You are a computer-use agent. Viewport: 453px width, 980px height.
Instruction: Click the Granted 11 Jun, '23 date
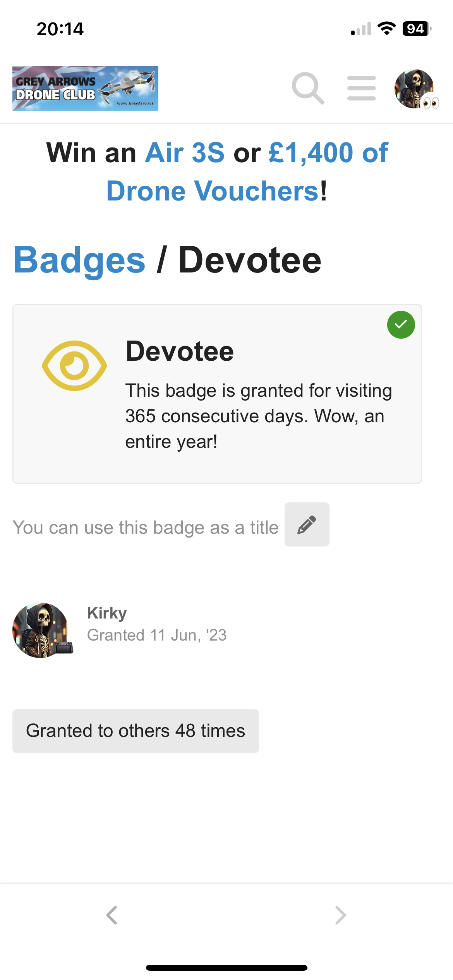[157, 635]
